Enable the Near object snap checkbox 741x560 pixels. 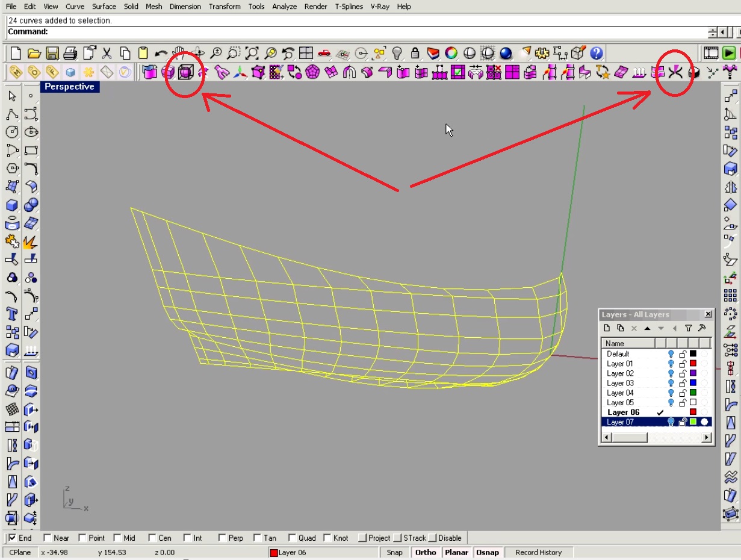48,538
